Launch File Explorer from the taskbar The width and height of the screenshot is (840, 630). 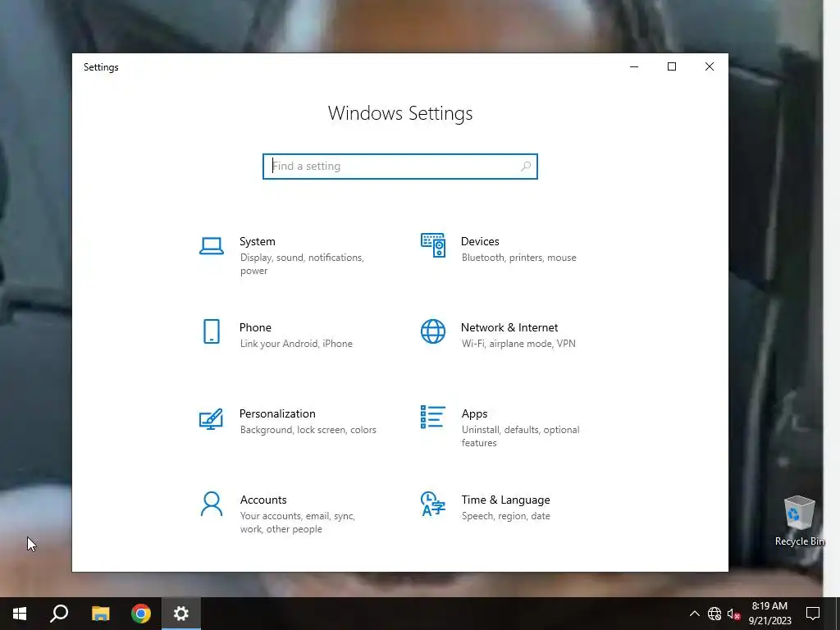100,614
